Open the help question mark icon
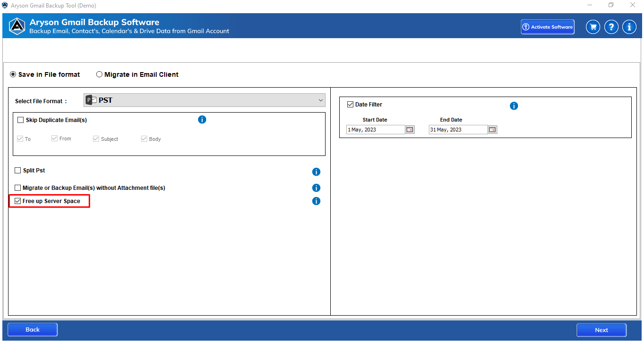 pos(611,27)
